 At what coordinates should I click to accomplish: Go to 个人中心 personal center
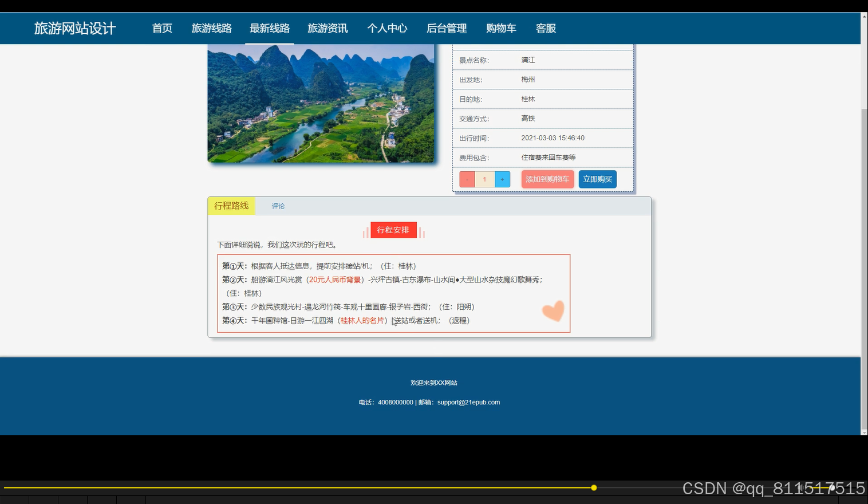point(387,27)
